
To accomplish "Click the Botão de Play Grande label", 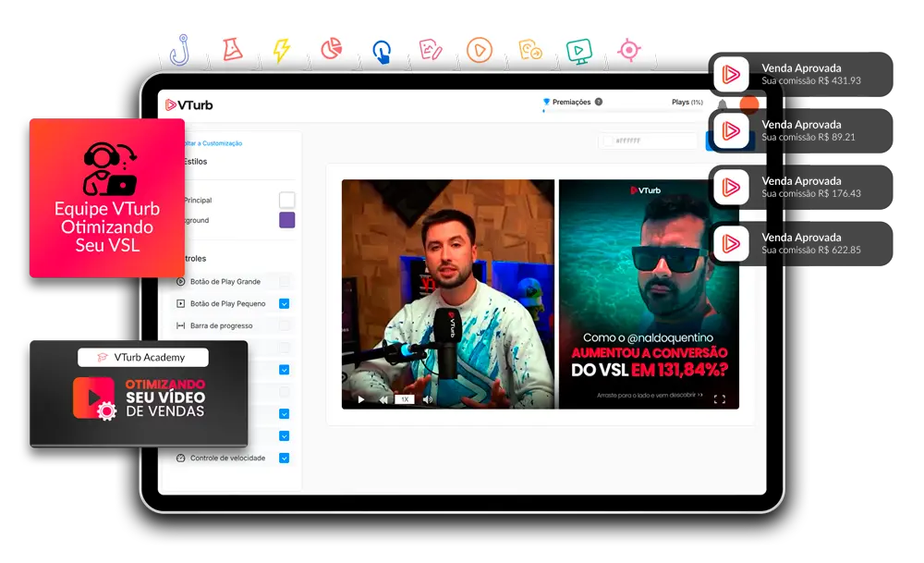I will coord(225,282).
